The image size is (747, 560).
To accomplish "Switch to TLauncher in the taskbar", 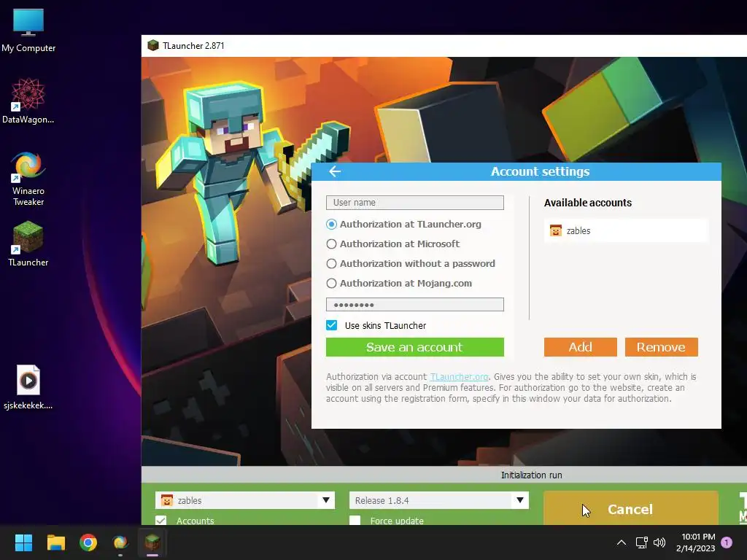I will [152, 542].
